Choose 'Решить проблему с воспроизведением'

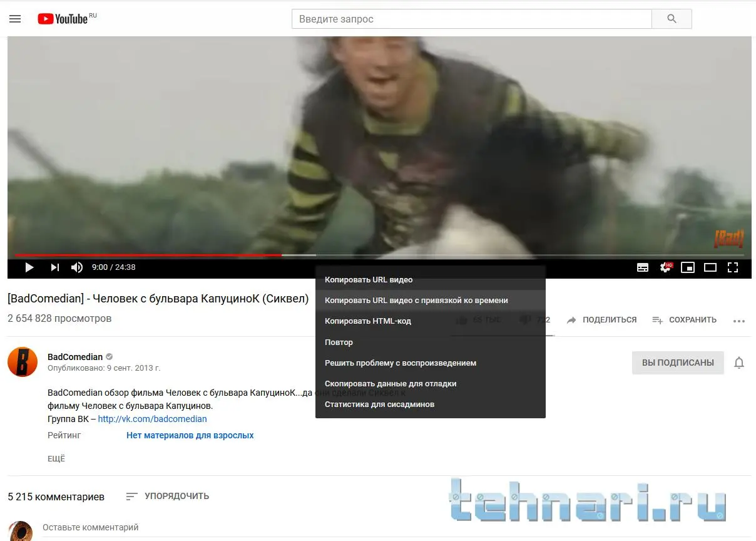tap(431, 363)
